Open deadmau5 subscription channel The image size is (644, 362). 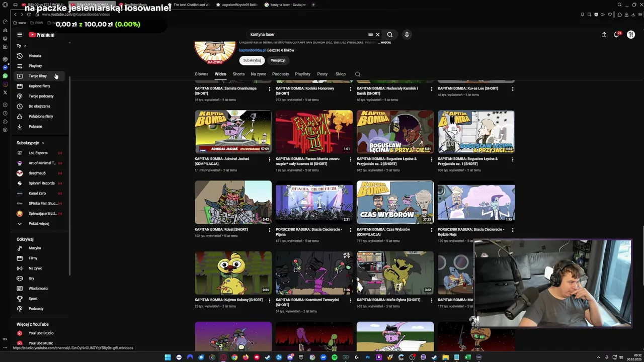(x=40, y=173)
